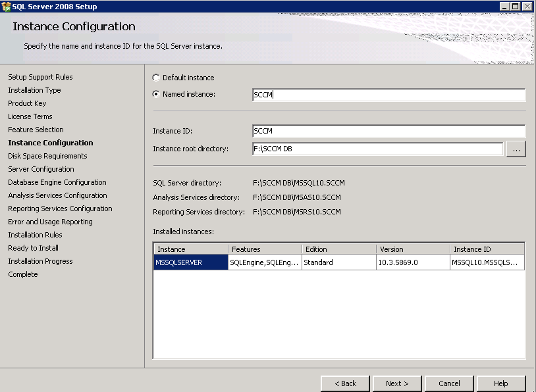536x392 pixels.
Task: Click the Instance column header
Action: click(x=191, y=249)
